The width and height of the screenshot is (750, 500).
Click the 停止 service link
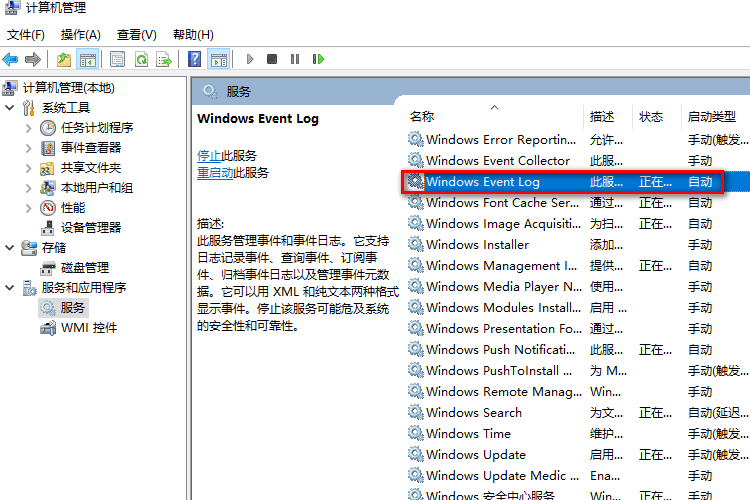point(209,156)
